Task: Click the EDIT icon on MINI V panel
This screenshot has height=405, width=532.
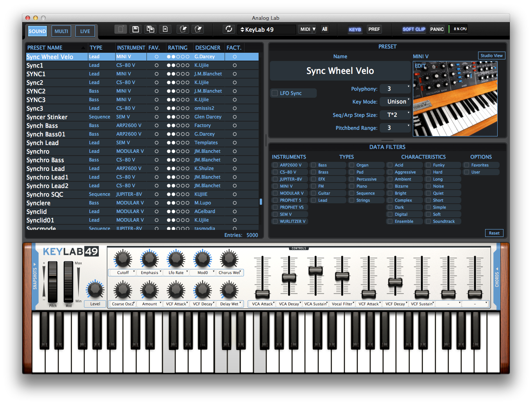Action: tap(420, 66)
